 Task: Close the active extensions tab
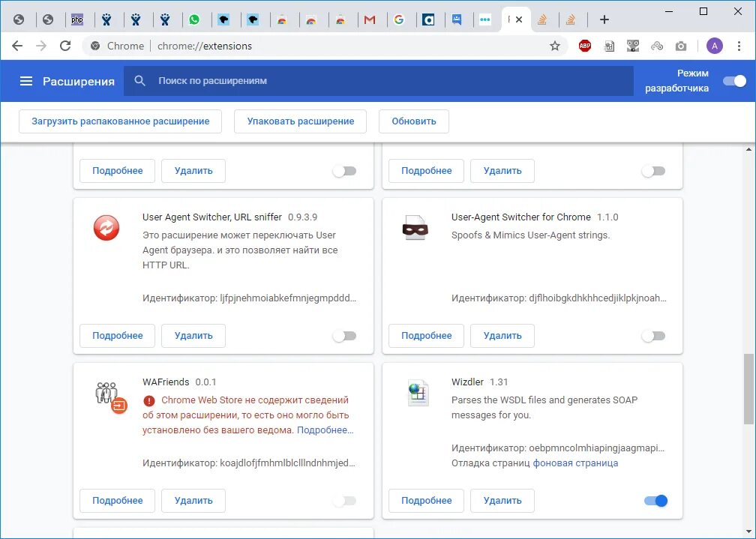pyautogui.click(x=519, y=19)
